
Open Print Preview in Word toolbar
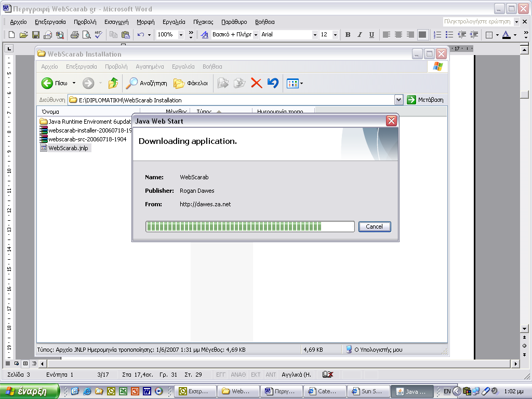[x=87, y=35]
